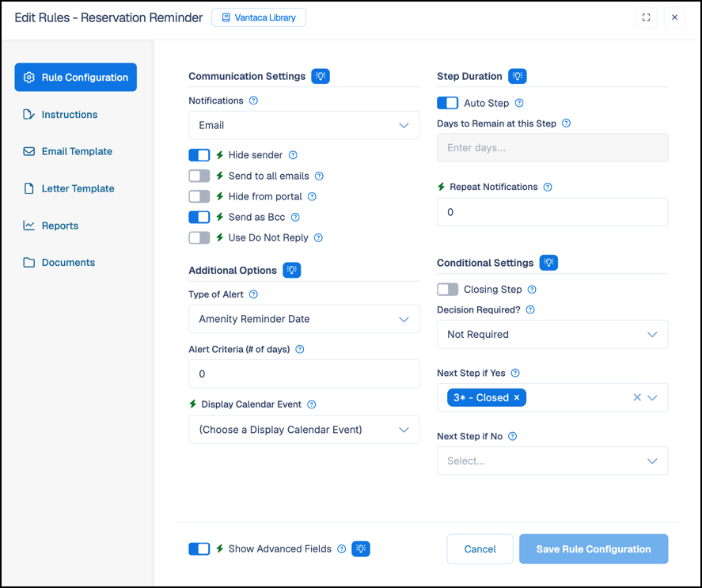Turn off Show Advanced Fields toggle
The image size is (702, 588).
[199, 549]
